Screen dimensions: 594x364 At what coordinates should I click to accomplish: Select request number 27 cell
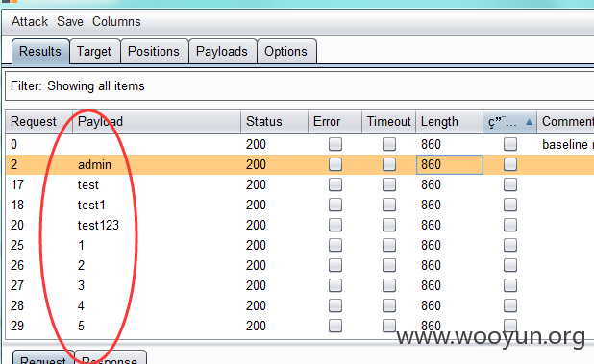[x=38, y=285]
